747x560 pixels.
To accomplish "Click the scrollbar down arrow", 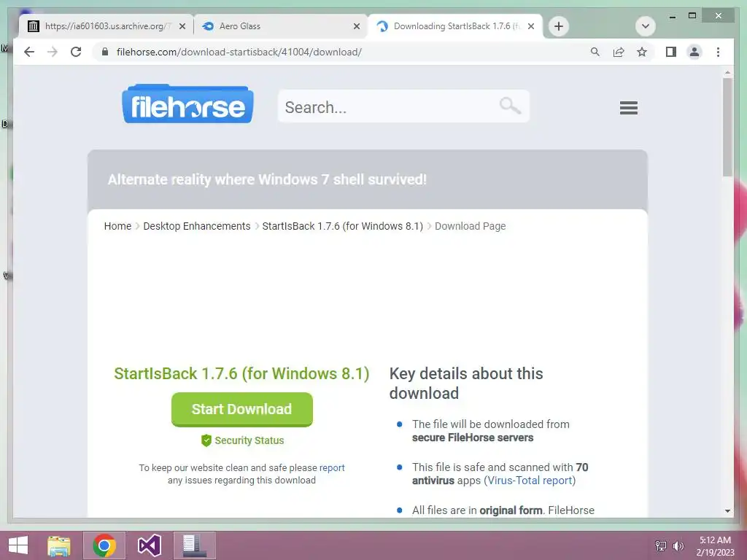I will click(727, 511).
